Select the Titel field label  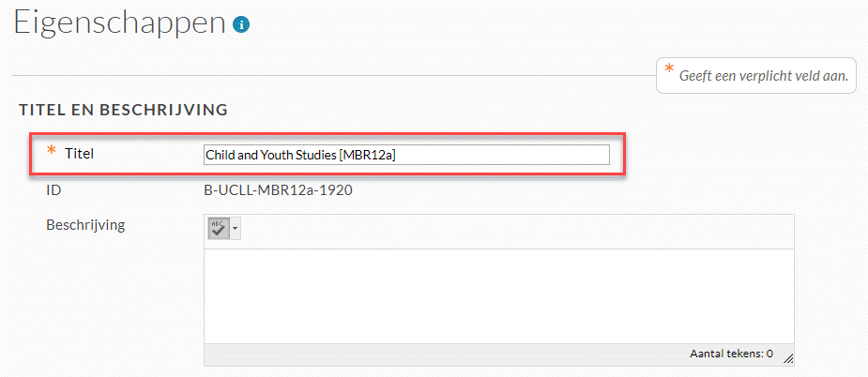(x=79, y=154)
